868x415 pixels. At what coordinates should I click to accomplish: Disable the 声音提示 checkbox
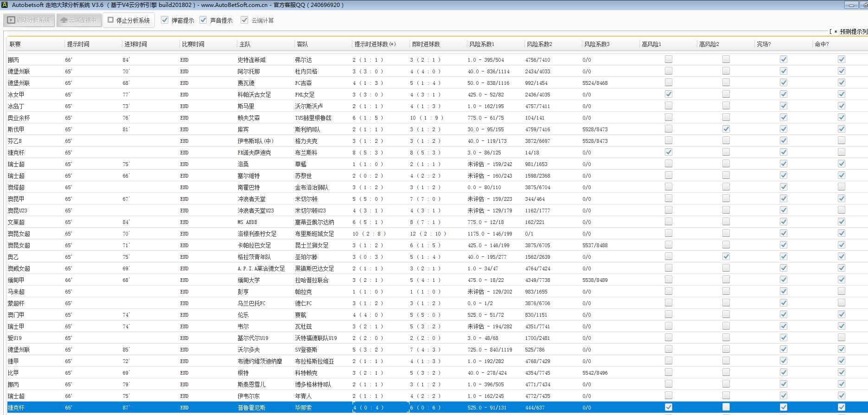tap(203, 20)
